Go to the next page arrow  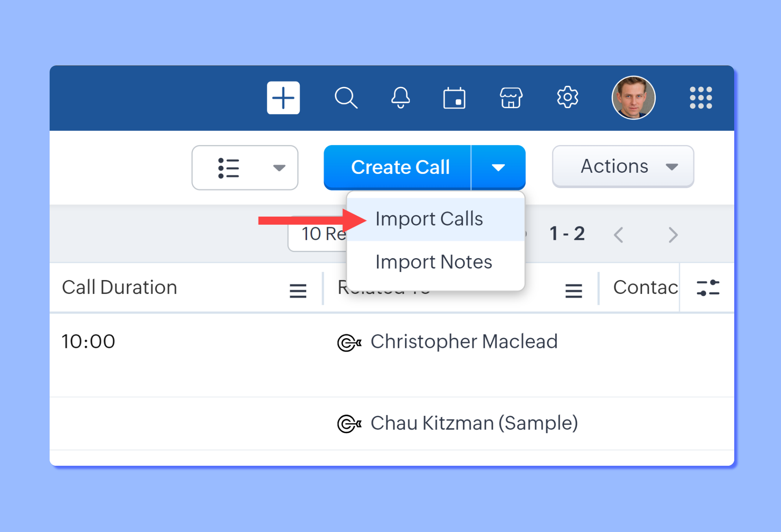673,235
